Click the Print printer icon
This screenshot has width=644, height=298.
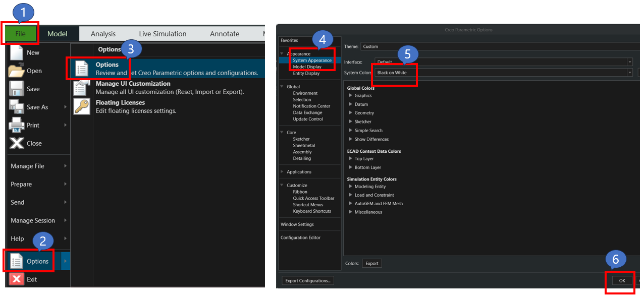pyautogui.click(x=17, y=125)
